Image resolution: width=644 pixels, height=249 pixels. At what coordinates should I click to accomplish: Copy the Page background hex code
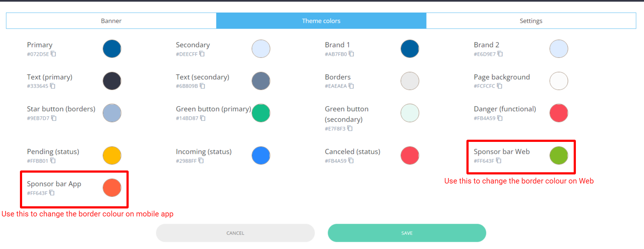[499, 86]
